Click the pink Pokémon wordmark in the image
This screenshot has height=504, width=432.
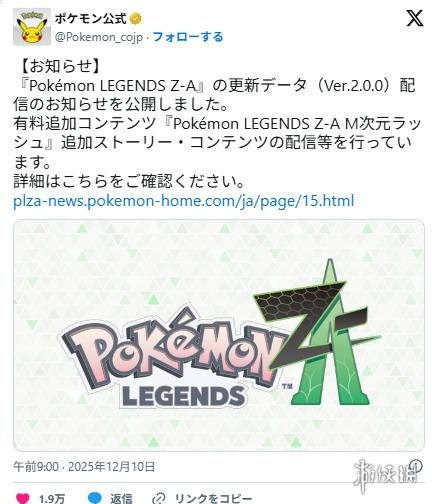pos(173,352)
